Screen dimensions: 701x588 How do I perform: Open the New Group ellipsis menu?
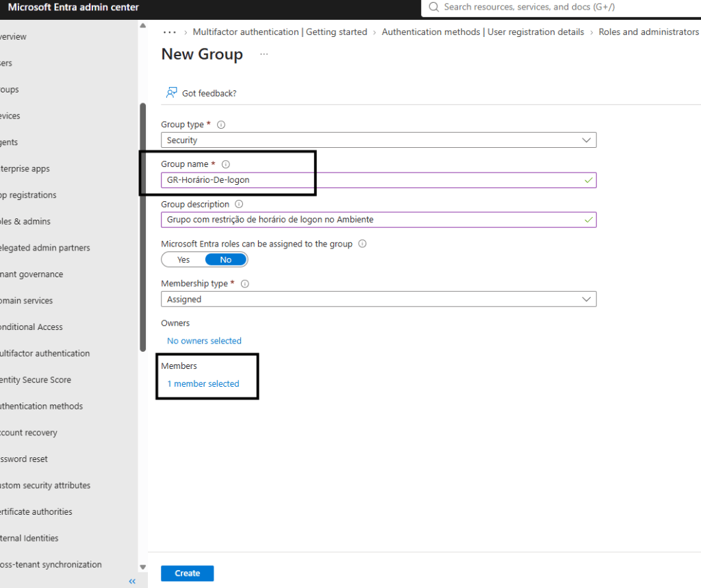(x=264, y=54)
